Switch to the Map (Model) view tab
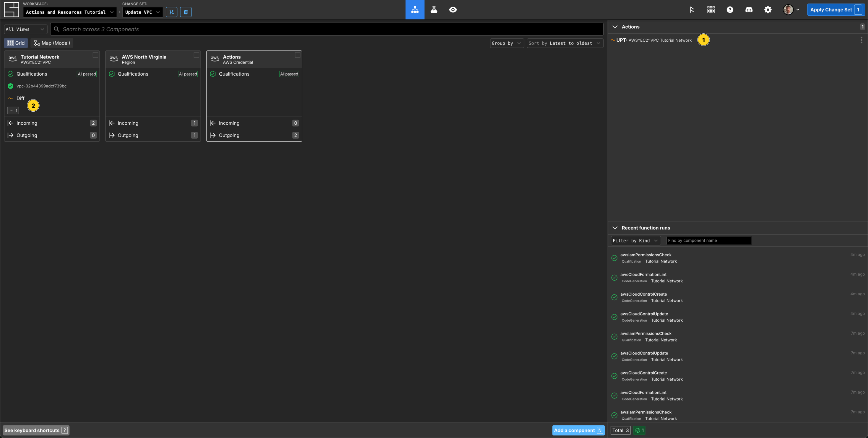 point(52,43)
